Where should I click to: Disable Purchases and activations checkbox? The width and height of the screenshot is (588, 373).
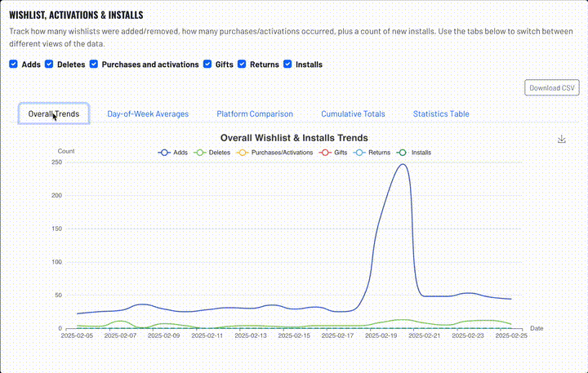tap(94, 64)
